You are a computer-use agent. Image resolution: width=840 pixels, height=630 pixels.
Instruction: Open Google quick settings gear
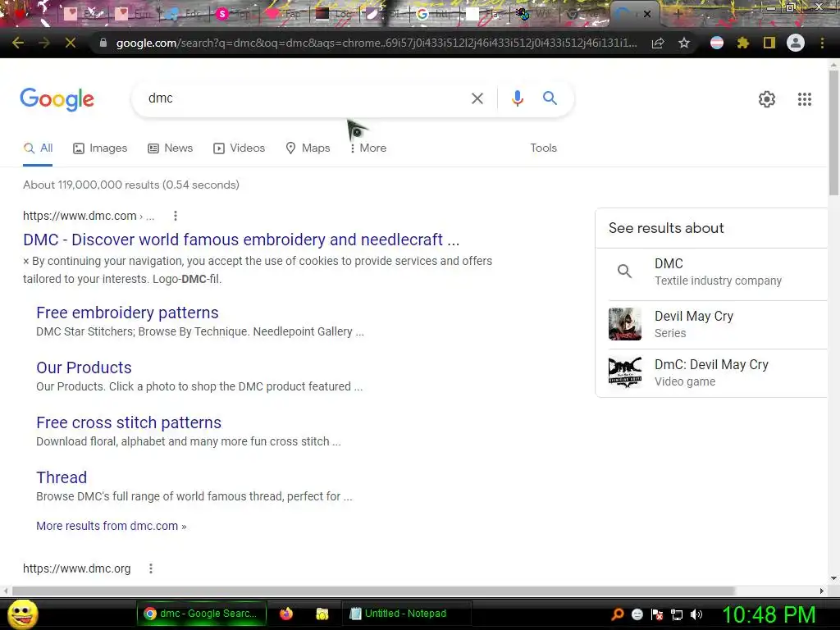click(x=767, y=99)
